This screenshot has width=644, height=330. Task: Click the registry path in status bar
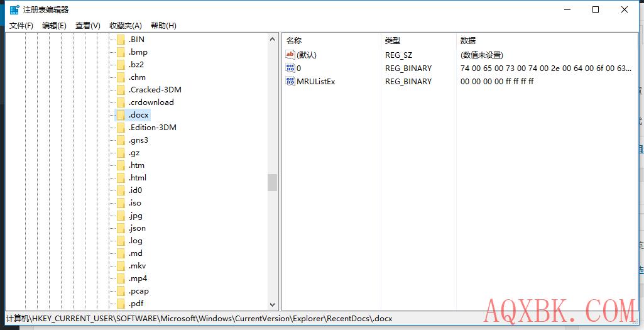(x=199, y=319)
